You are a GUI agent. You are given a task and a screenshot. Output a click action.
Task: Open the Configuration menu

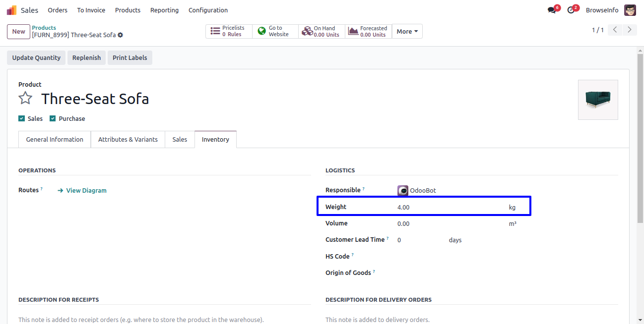tap(208, 10)
